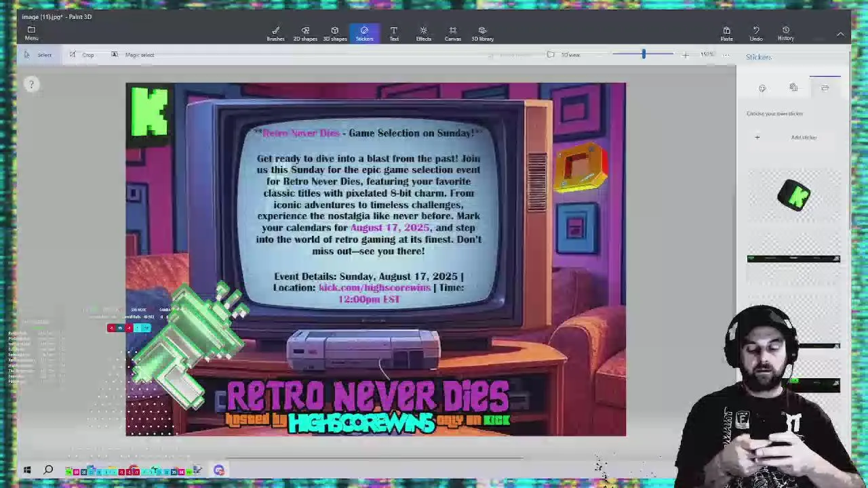Activate the Crop tool
This screenshot has height=488, width=868.
click(82, 55)
